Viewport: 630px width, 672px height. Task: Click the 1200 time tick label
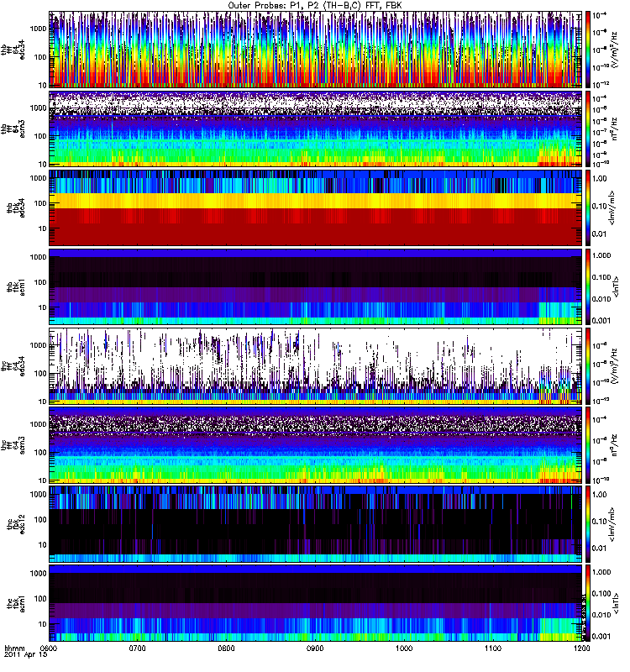coord(581,648)
